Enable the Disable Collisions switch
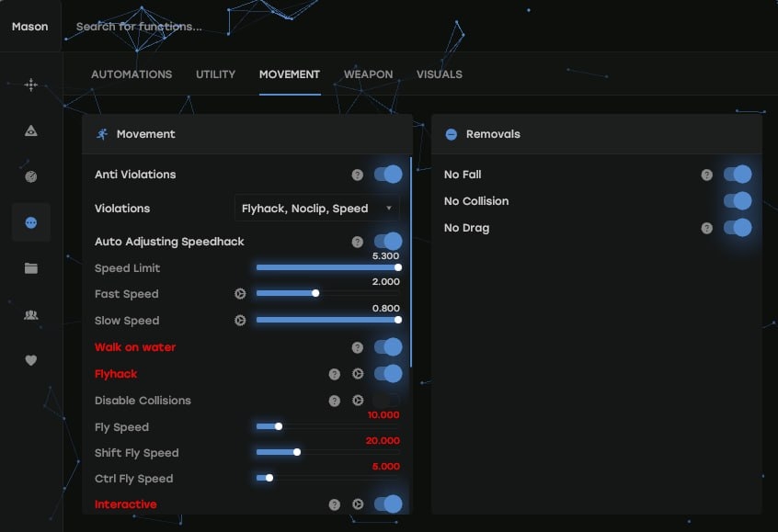Screen dimensions: 778x532 [x=388, y=401]
